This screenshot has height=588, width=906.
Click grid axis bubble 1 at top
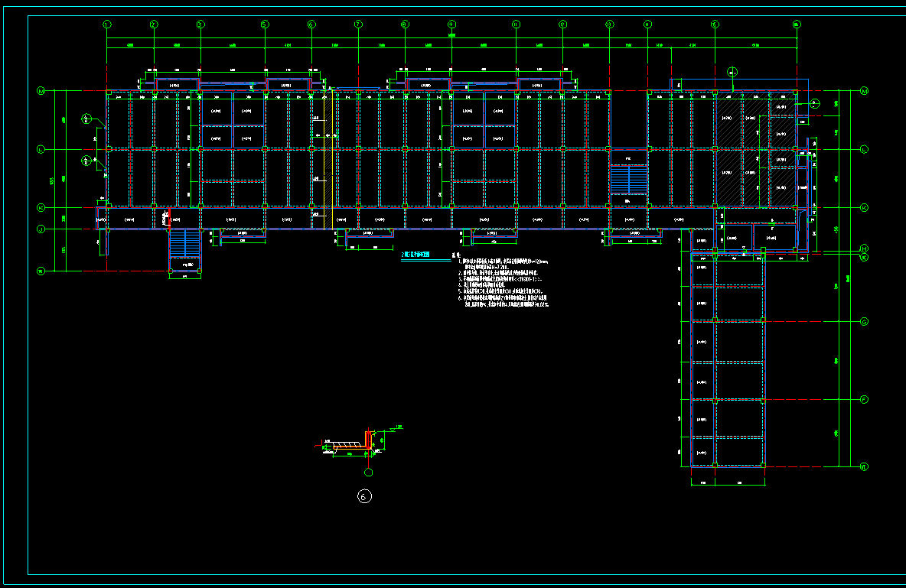tap(107, 24)
